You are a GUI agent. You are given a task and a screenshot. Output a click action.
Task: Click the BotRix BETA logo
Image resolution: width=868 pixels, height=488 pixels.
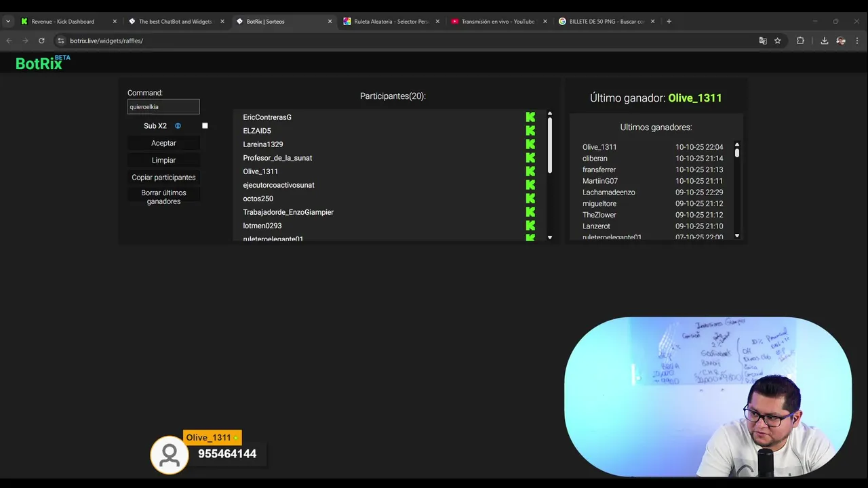point(43,62)
